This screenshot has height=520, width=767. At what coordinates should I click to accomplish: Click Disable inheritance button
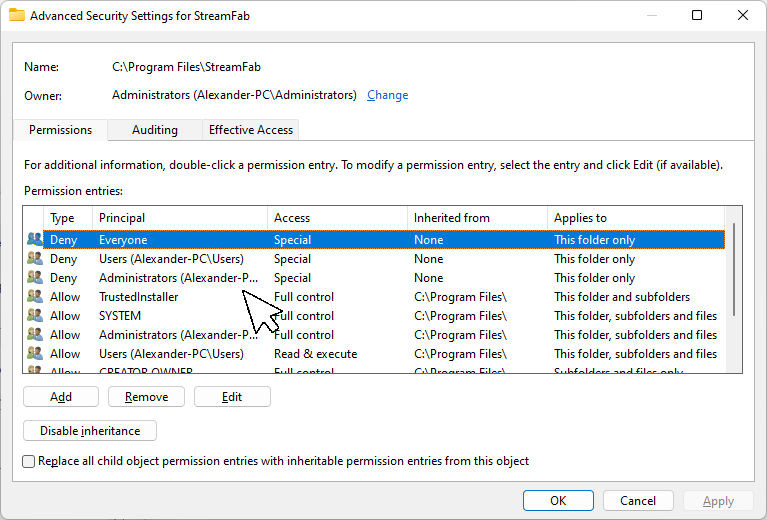coord(90,431)
